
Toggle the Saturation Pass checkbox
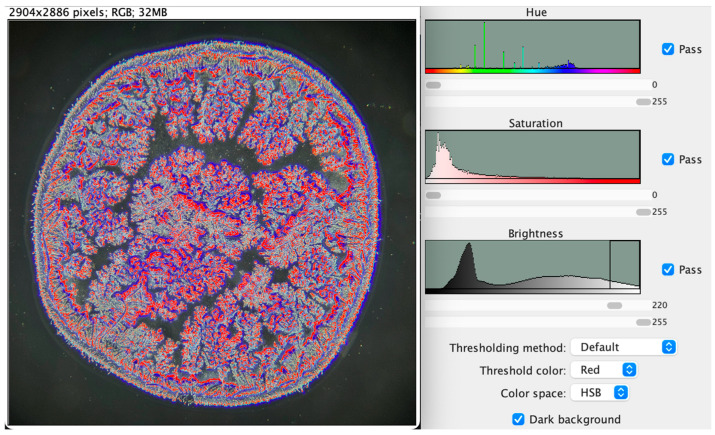point(668,159)
